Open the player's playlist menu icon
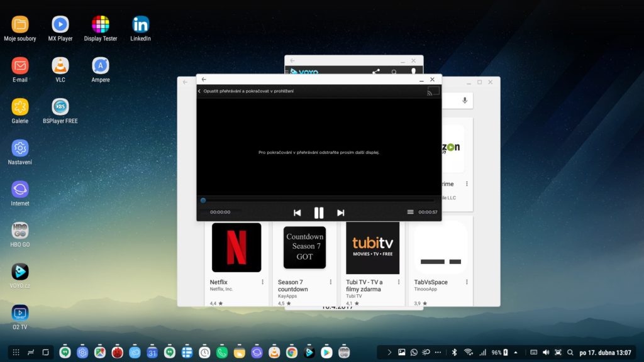The height and width of the screenshot is (362, 644). point(410,212)
